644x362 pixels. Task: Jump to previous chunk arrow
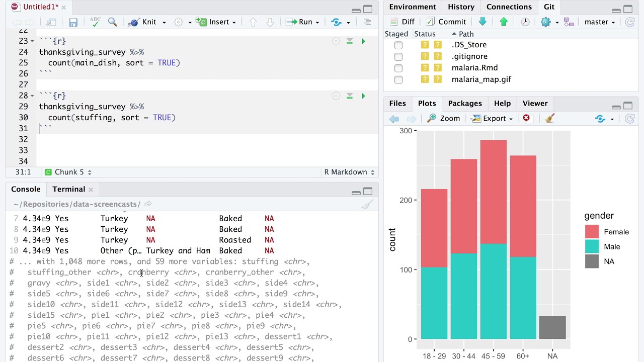[x=253, y=22]
